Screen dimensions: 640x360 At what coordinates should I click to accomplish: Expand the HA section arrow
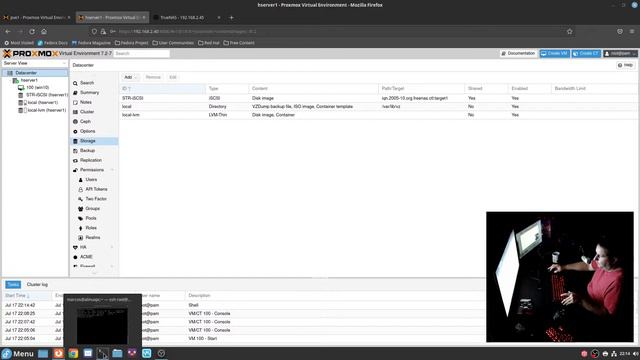point(112,247)
